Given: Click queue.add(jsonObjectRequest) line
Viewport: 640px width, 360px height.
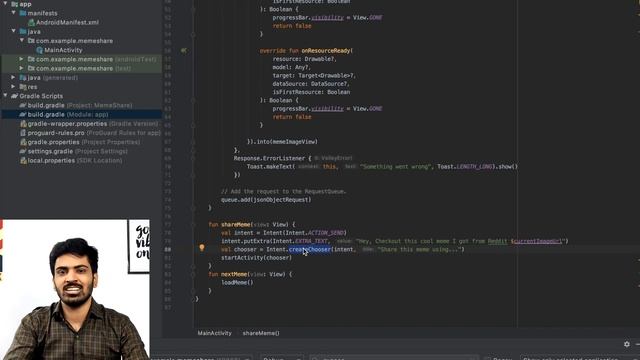Looking at the screenshot, I should click(x=266, y=200).
